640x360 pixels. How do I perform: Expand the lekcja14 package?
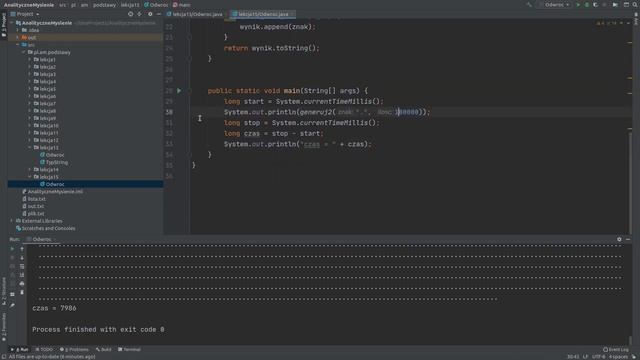point(30,169)
